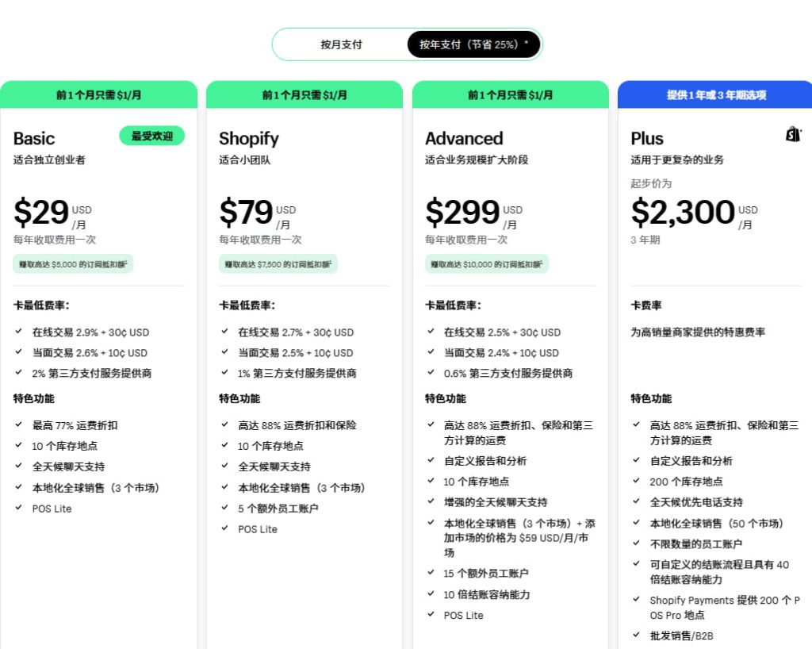Click checkmark beside 10 倍结账容纳能力
The image size is (812, 649).
click(x=430, y=594)
